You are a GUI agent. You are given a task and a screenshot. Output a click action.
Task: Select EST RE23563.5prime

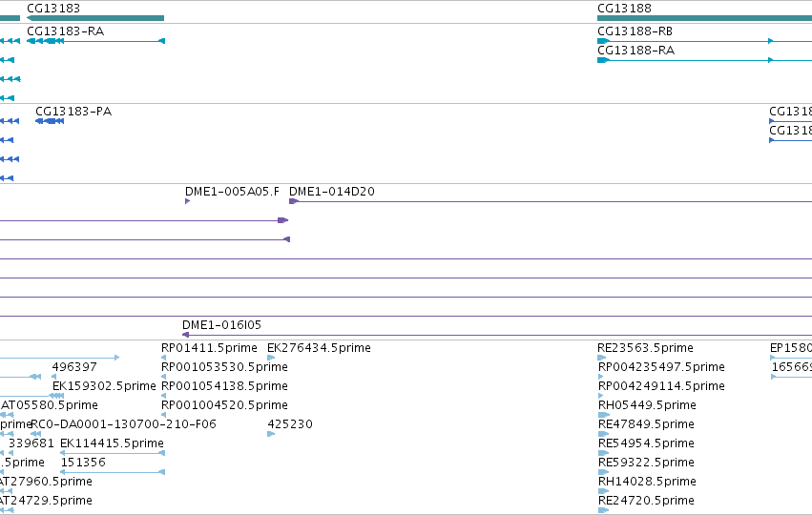645,348
